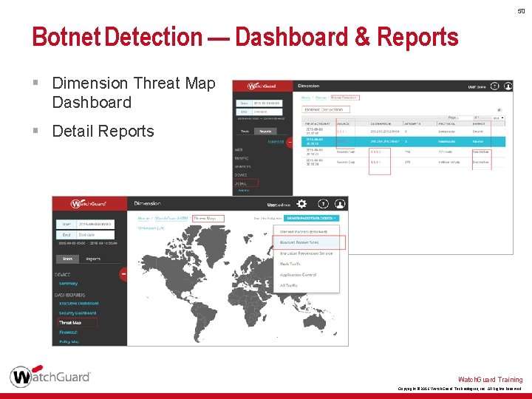Open user profile icon in Botnet Detection window
This screenshot has width=532, height=399.
(x=508, y=86)
